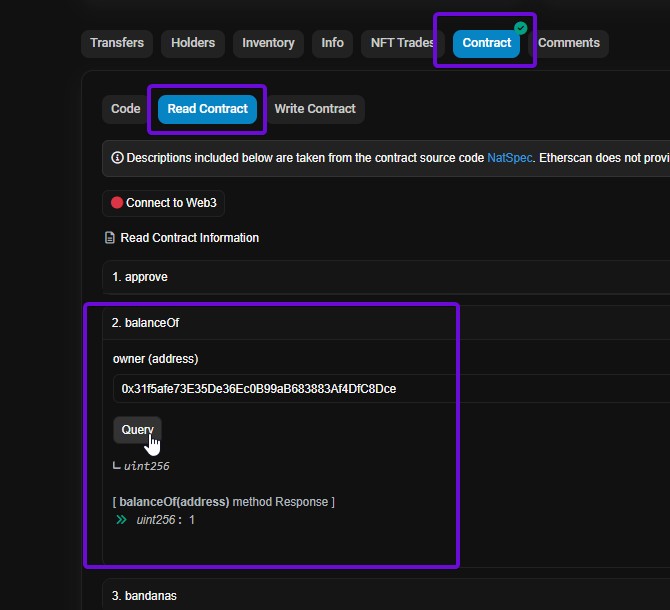Image resolution: width=670 pixels, height=610 pixels.
Task: Open the Transfers tab
Action: (x=117, y=43)
